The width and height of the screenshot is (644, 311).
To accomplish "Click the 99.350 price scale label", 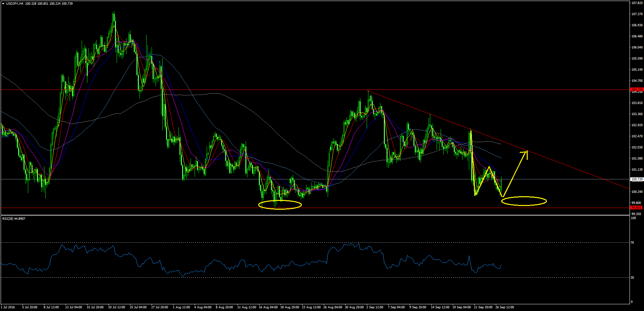I will 637,214.
